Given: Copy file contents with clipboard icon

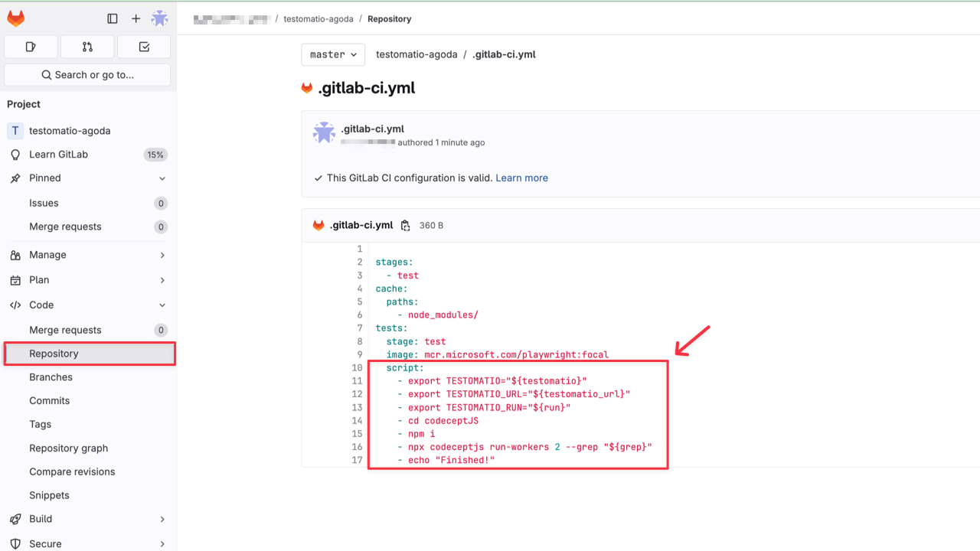Looking at the screenshot, I should (405, 225).
